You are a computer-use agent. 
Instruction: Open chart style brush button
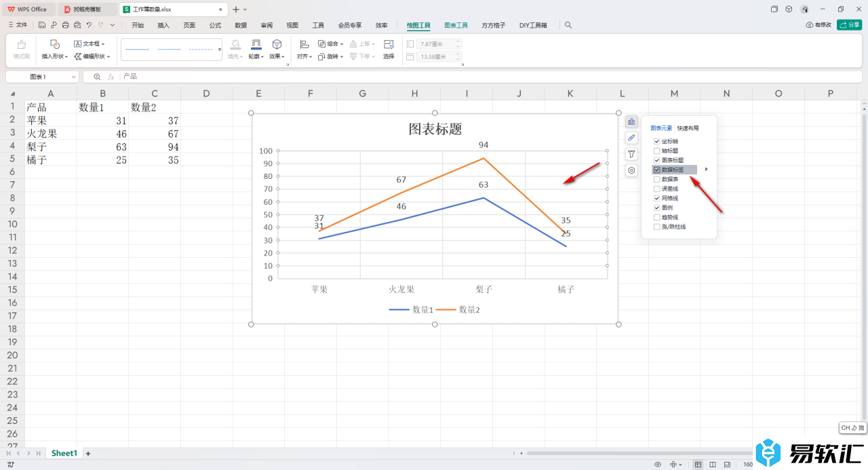click(631, 138)
